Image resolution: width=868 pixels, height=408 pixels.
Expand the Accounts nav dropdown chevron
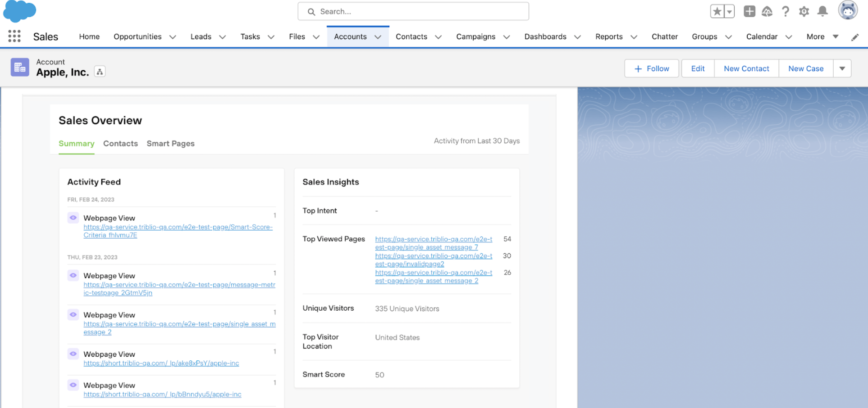pos(378,37)
